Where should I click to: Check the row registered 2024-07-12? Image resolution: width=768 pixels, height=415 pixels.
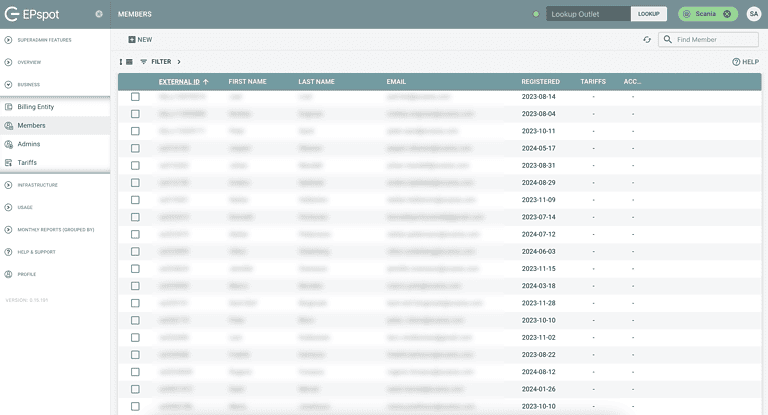point(135,235)
